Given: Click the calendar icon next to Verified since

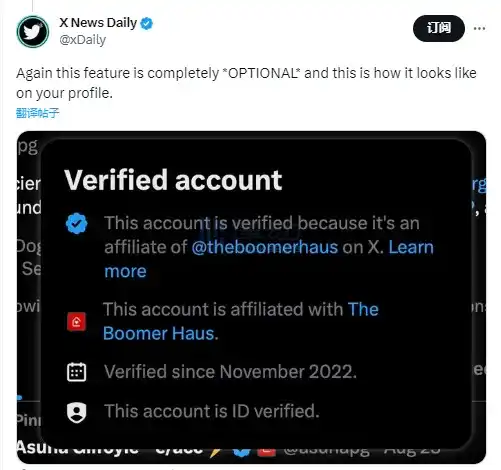Looking at the screenshot, I should [77, 372].
